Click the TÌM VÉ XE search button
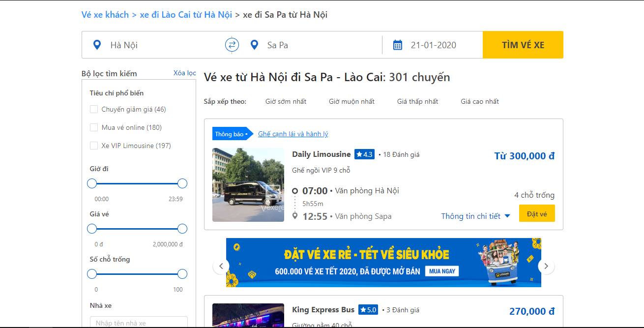644x328 pixels. click(523, 45)
